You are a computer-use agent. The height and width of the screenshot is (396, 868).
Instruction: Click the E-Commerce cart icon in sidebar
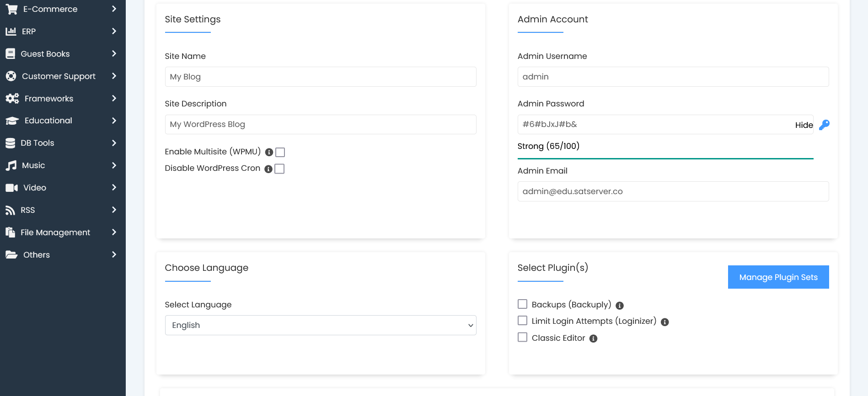pos(11,9)
